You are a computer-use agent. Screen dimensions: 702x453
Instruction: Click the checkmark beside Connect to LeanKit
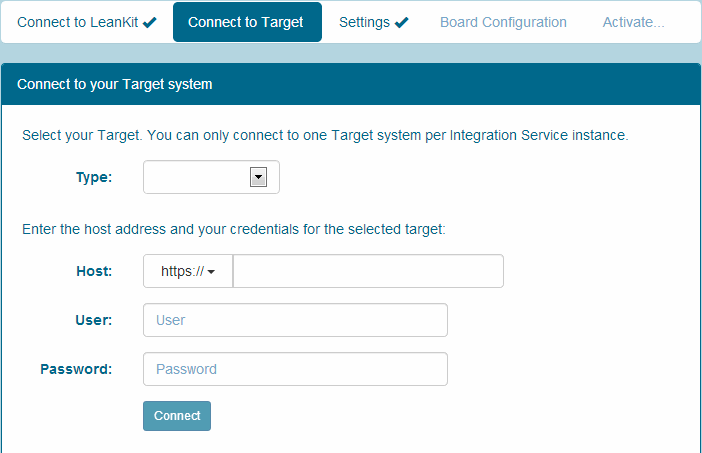pyautogui.click(x=150, y=22)
